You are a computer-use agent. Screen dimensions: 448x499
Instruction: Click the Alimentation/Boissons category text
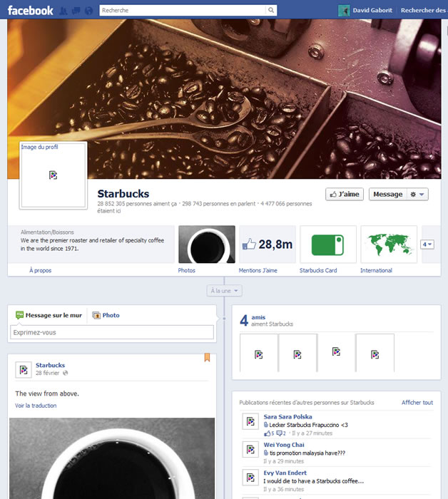(47, 232)
